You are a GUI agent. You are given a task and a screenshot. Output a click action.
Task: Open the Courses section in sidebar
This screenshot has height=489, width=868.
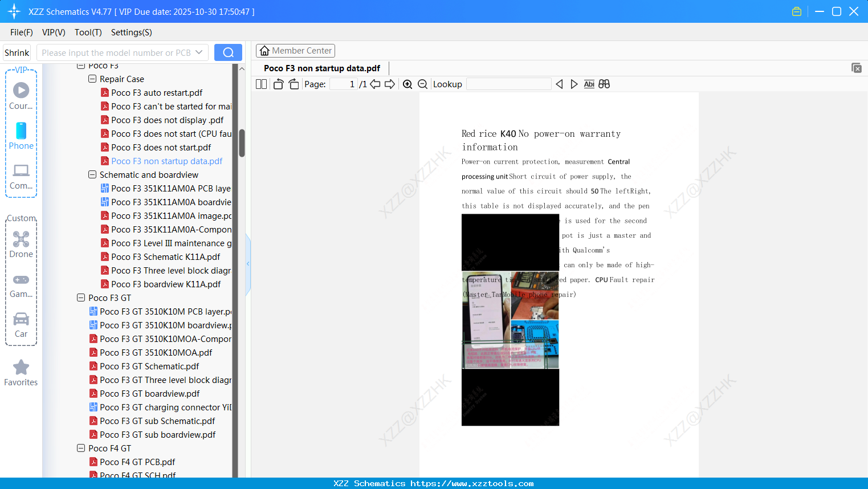[x=21, y=96]
